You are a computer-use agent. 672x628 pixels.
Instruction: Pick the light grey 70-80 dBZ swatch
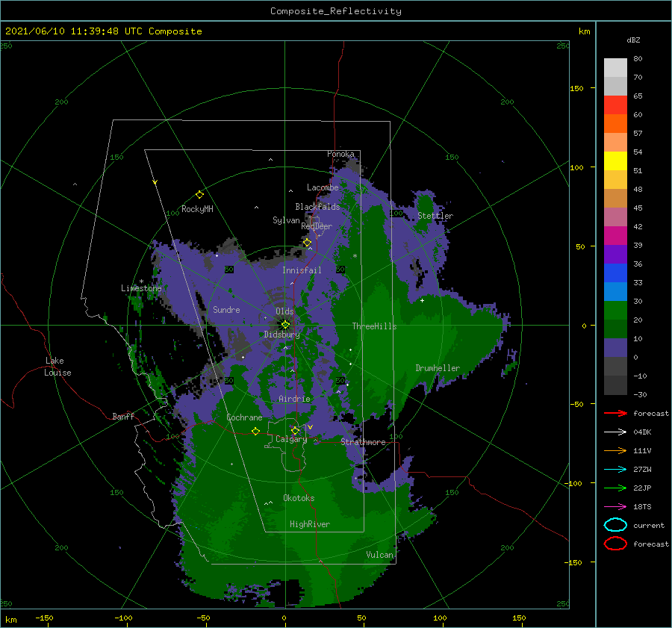point(615,68)
